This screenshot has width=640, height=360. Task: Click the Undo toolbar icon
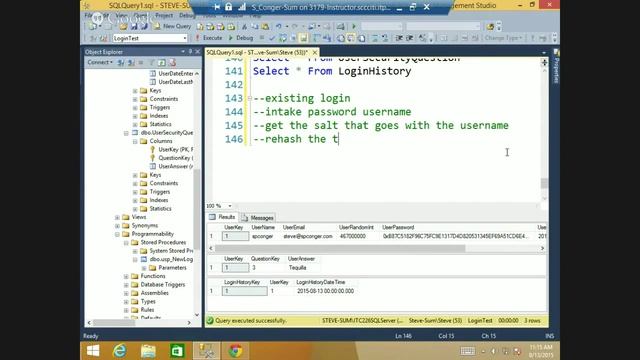tap(279, 27)
